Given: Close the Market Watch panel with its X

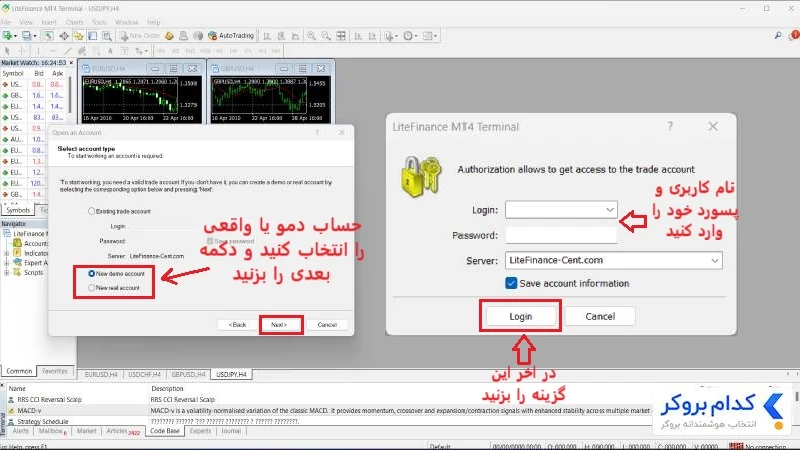Looking at the screenshot, I should 71,63.
